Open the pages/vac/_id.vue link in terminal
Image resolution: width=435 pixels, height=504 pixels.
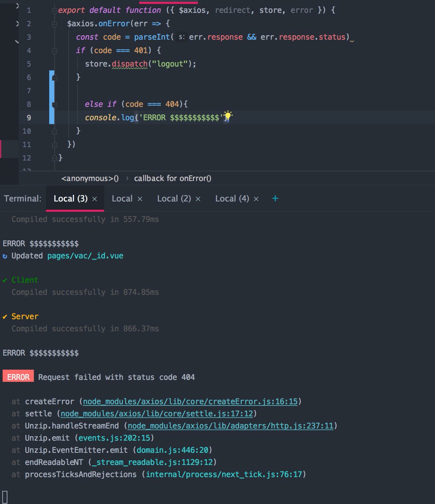coord(85,256)
